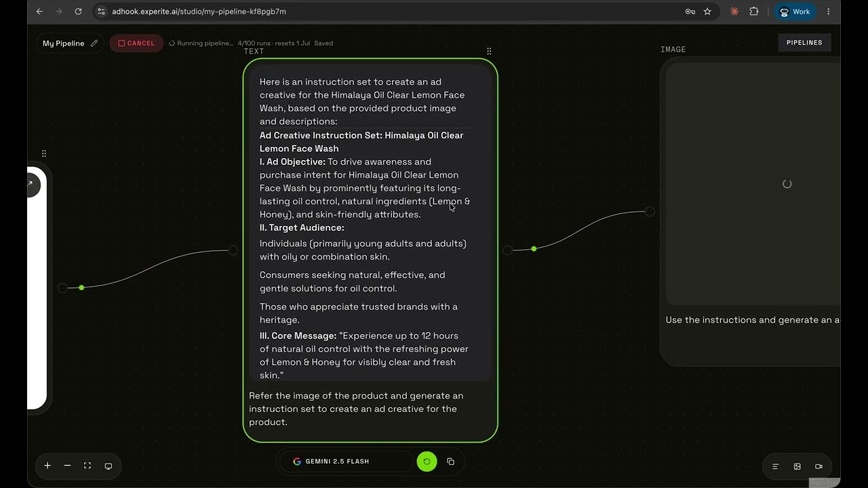The height and width of the screenshot is (488, 868).
Task: Select the 'Those who appreciate trusted brands' line
Action: [359, 313]
